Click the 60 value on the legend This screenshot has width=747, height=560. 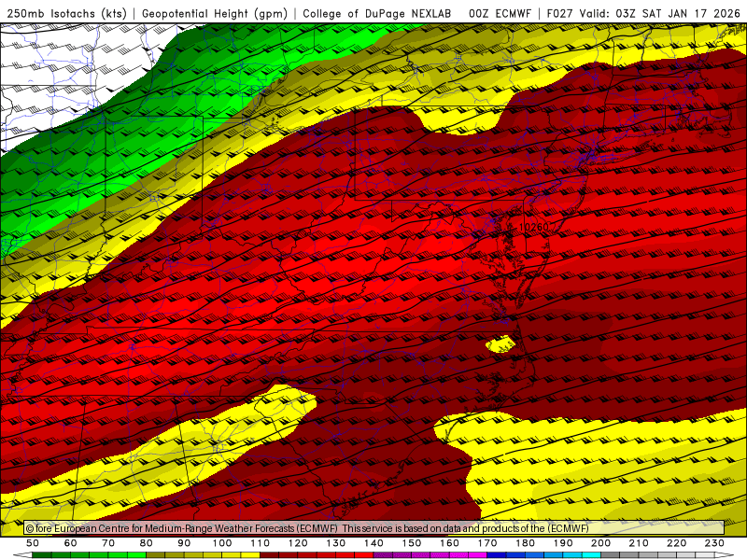71,543
